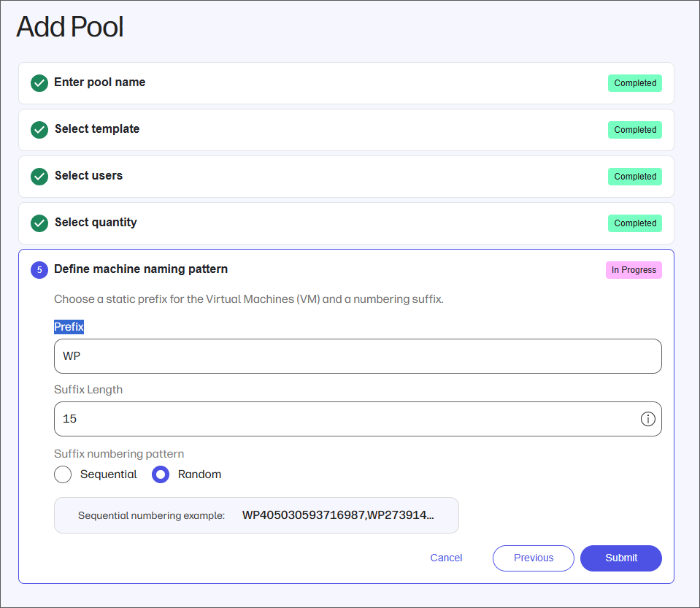Expand the Select quantity step

pos(346,223)
